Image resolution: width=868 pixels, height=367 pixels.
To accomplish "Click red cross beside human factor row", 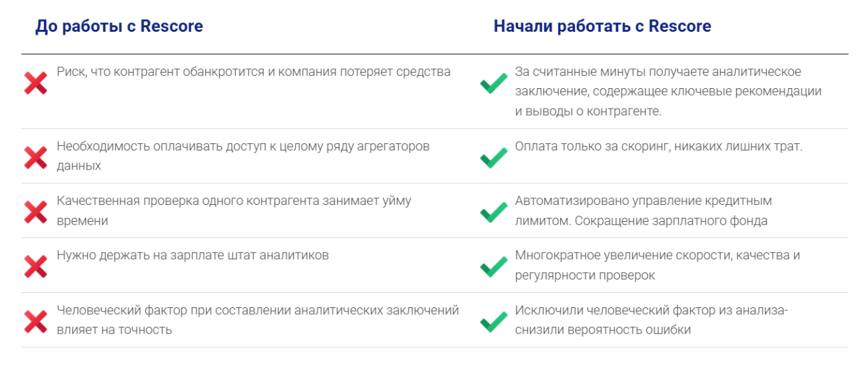I will 35,322.
